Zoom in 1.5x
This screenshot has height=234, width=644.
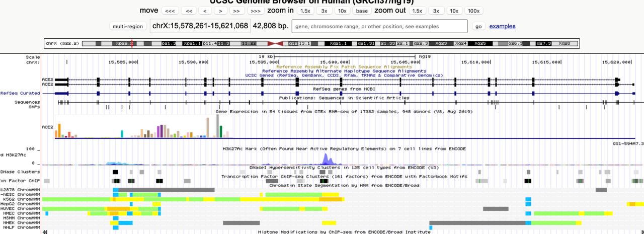pos(305,11)
